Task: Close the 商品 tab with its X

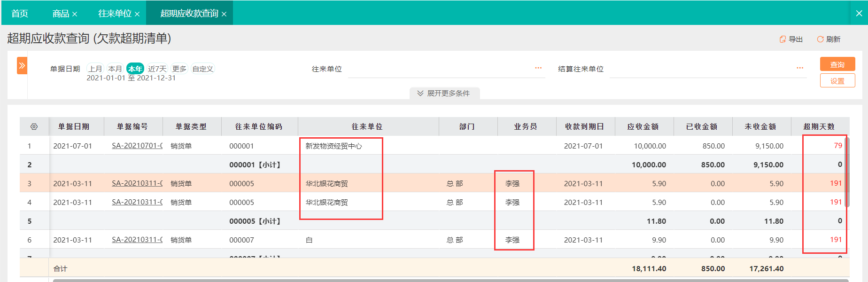Action: click(x=75, y=14)
